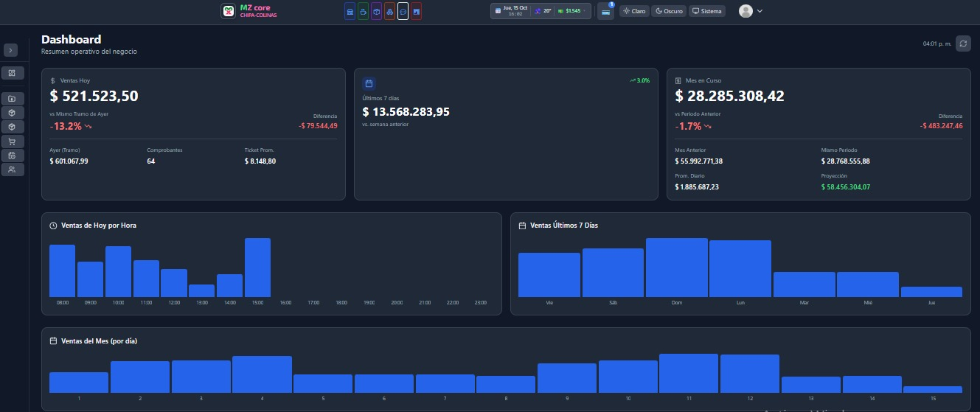Click the Prom. Diario value $ 1.885.687,23

point(697,187)
